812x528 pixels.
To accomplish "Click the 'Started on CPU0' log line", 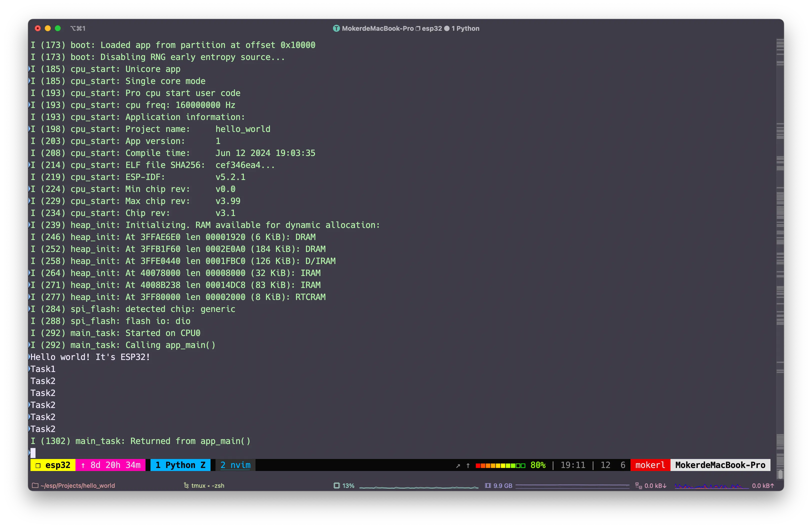I will point(116,333).
